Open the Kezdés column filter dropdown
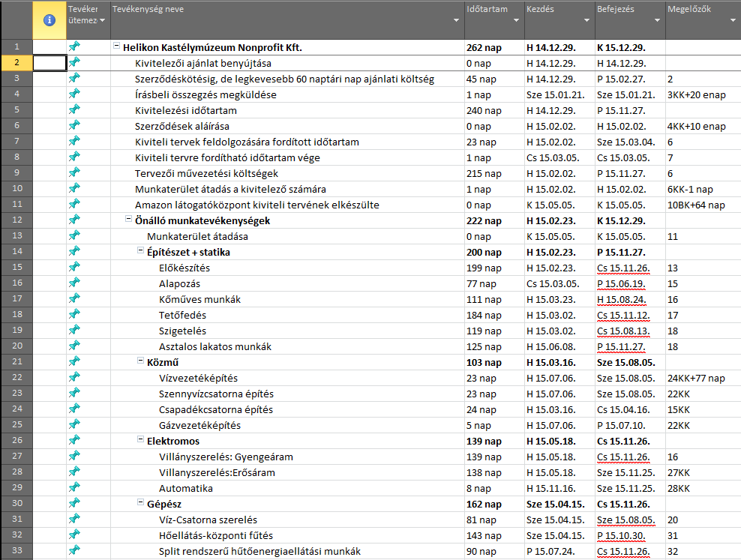Image resolution: width=741 pixels, height=560 pixels. click(x=586, y=20)
